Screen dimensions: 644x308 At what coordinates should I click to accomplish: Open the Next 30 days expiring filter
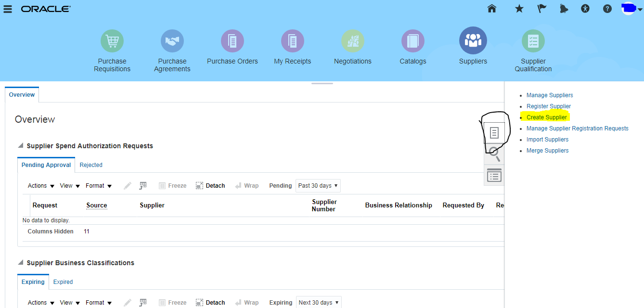pos(319,302)
